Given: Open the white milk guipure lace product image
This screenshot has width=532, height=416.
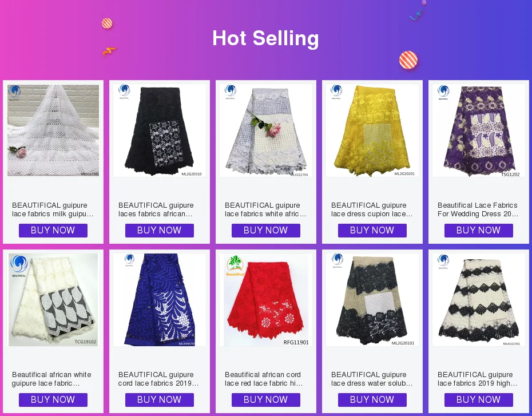Looking at the screenshot, I should tap(53, 130).
